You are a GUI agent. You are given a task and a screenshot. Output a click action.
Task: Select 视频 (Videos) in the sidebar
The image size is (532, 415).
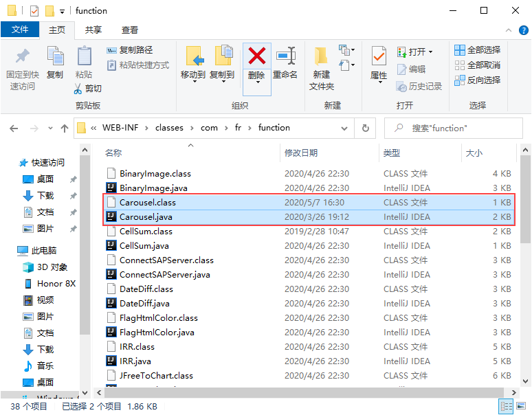38,300
